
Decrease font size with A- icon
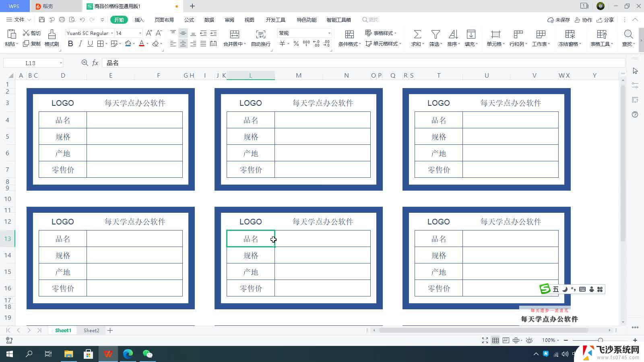pos(159,33)
